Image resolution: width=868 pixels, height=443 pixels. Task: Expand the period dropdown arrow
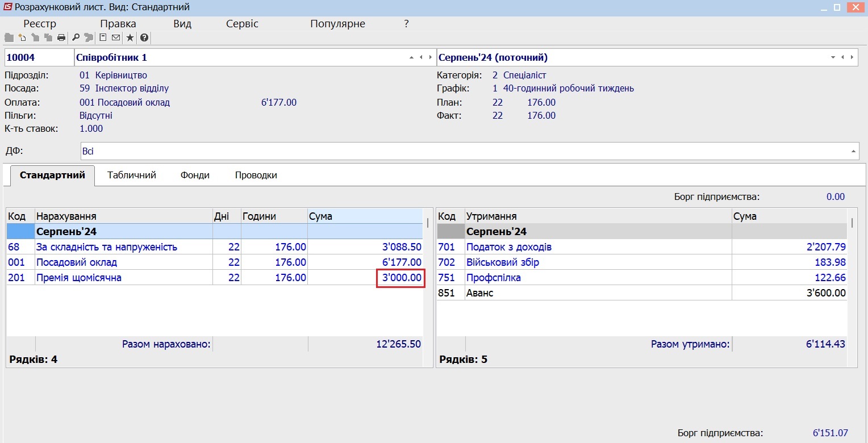click(x=833, y=57)
